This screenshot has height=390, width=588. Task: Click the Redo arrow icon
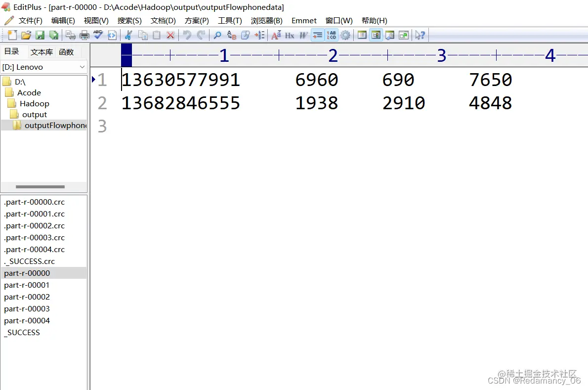pos(201,35)
